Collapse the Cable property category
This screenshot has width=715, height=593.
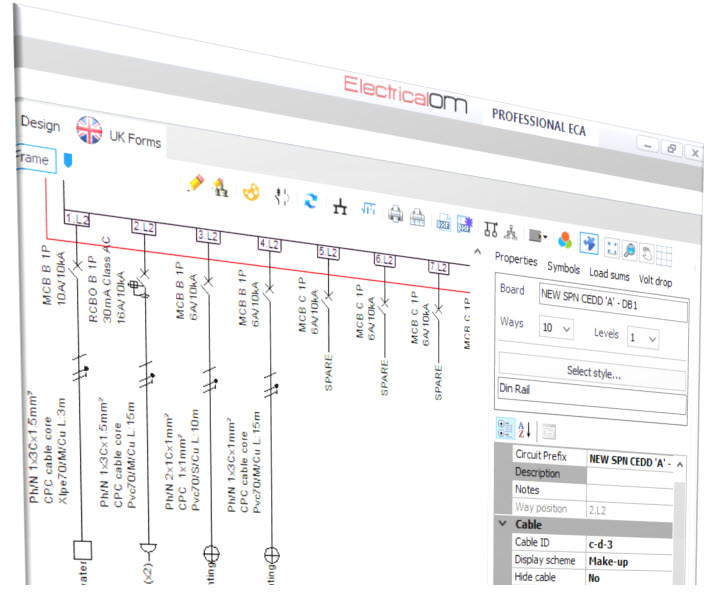click(503, 524)
